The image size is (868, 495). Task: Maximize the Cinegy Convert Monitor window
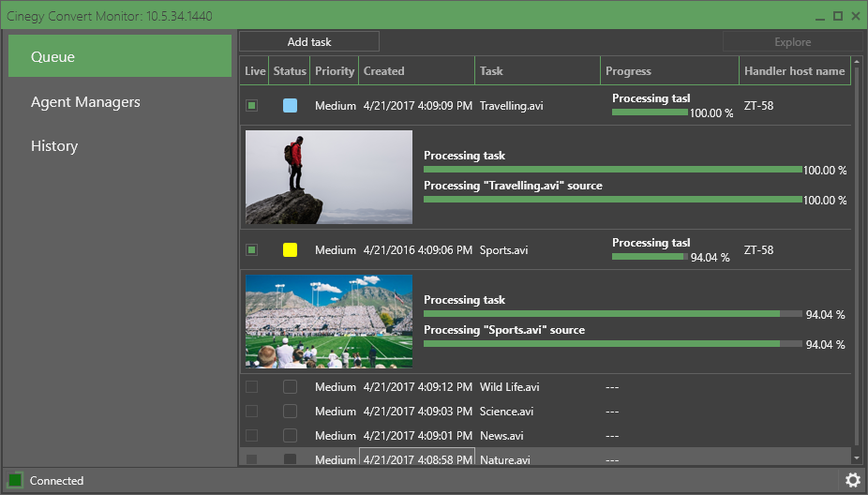[838, 16]
